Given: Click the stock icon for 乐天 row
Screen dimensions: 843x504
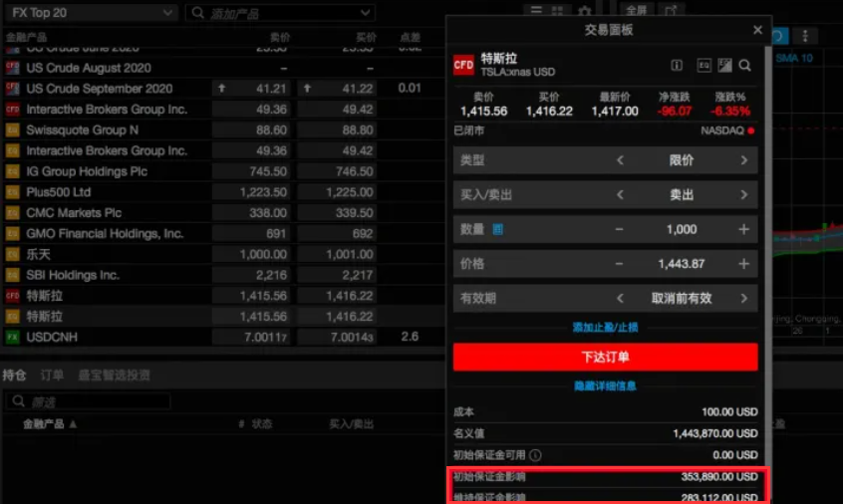Looking at the screenshot, I should point(12,254).
